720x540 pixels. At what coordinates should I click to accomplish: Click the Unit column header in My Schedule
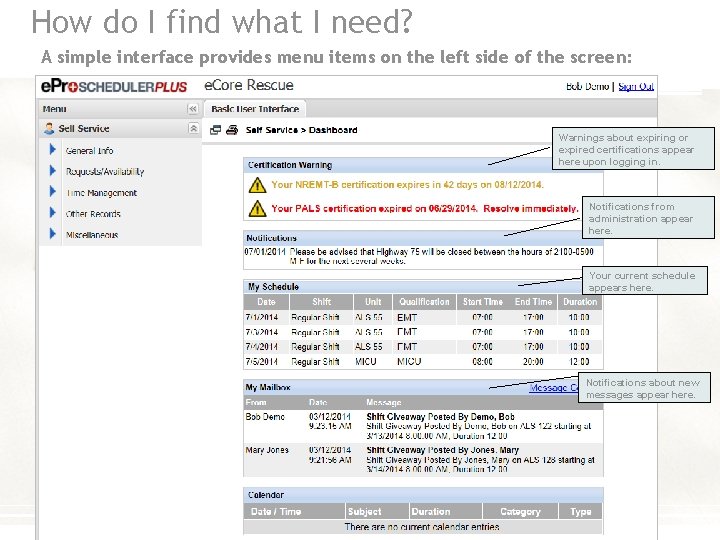373,302
